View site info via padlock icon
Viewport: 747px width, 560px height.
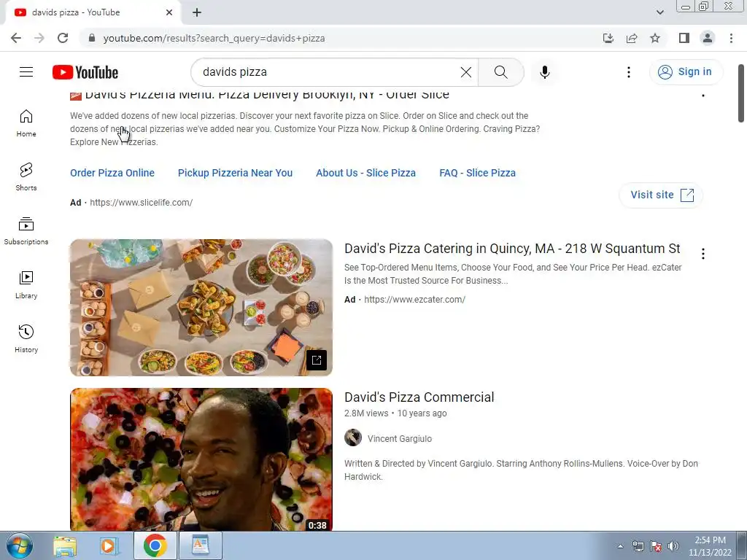point(92,38)
